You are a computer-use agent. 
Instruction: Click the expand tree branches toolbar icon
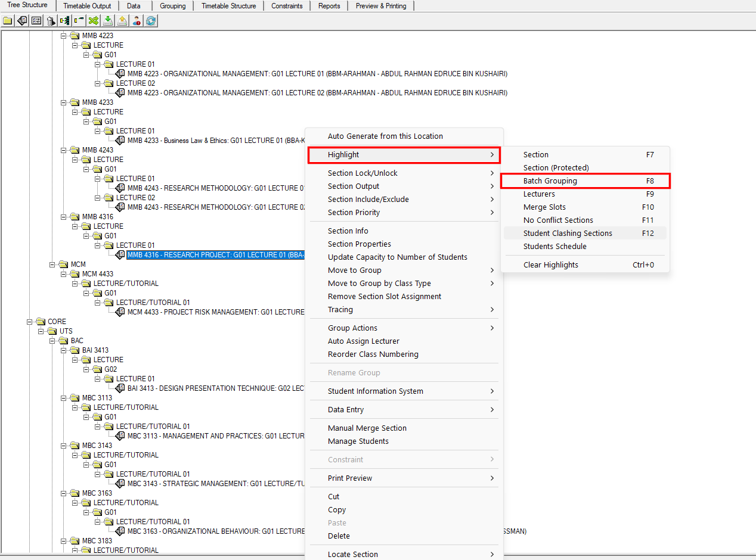(65, 21)
